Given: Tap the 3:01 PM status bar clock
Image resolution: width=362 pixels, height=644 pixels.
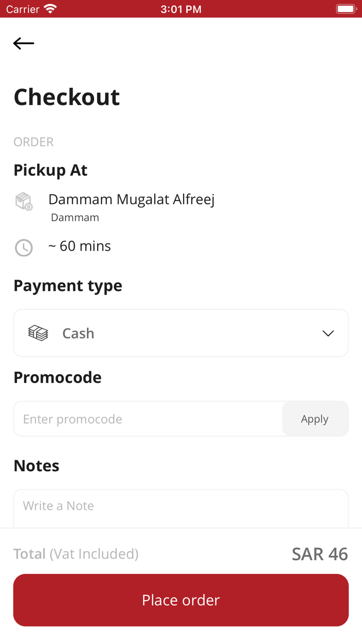Looking at the screenshot, I should [181, 9].
